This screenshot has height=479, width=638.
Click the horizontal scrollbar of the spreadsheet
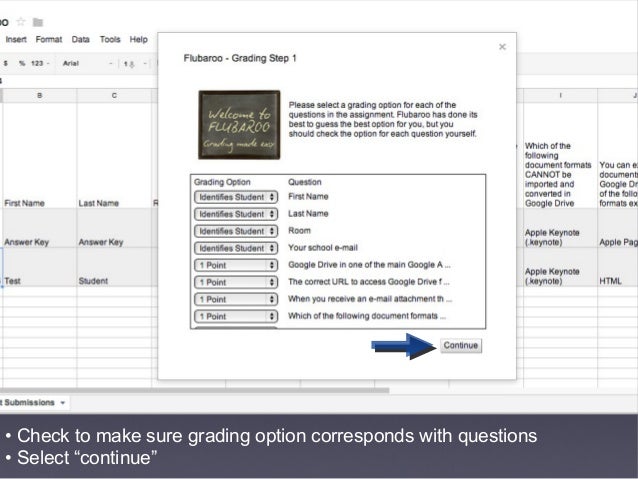(194, 390)
